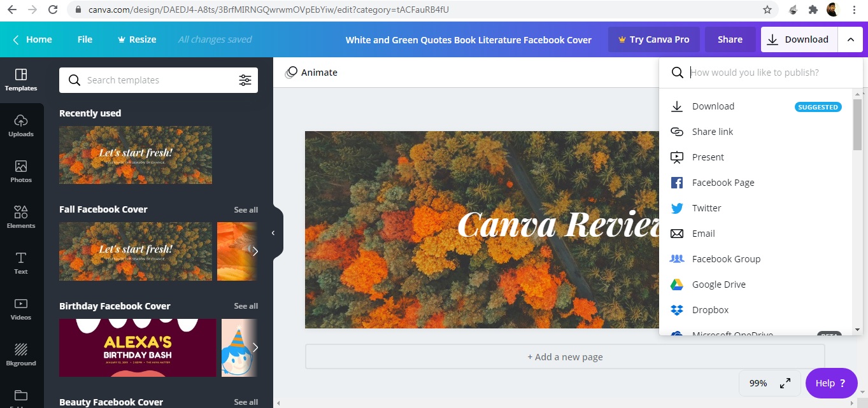Open the Templates sidebar tab

click(x=21, y=80)
